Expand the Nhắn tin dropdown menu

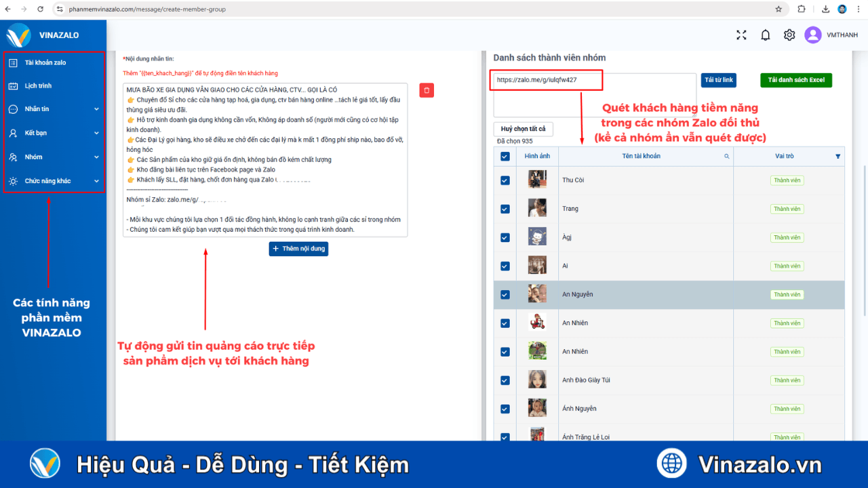tap(96, 108)
